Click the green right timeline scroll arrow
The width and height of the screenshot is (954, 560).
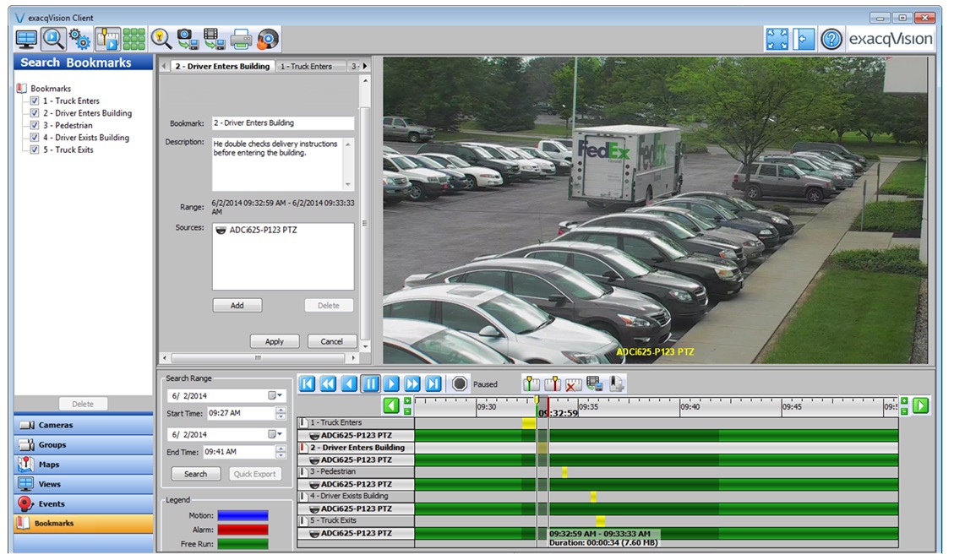click(x=920, y=405)
